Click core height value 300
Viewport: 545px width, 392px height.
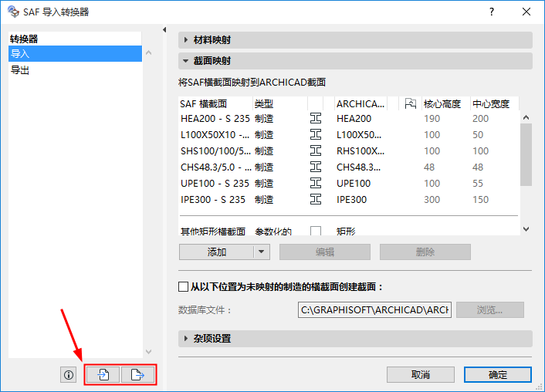(x=432, y=200)
